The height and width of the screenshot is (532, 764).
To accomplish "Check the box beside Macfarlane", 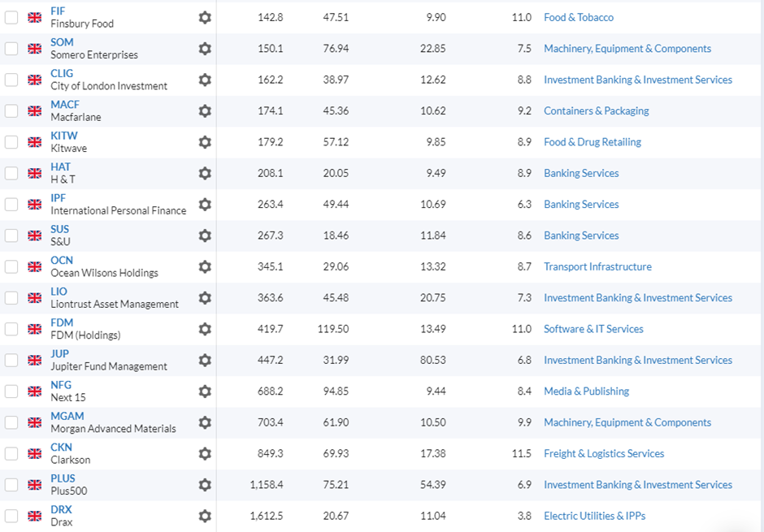I will 11,111.
